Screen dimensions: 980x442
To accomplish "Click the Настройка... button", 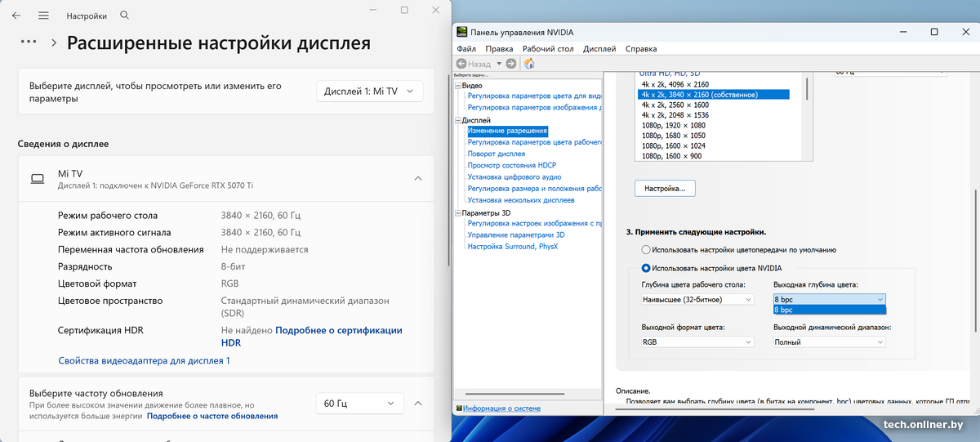I will [664, 189].
